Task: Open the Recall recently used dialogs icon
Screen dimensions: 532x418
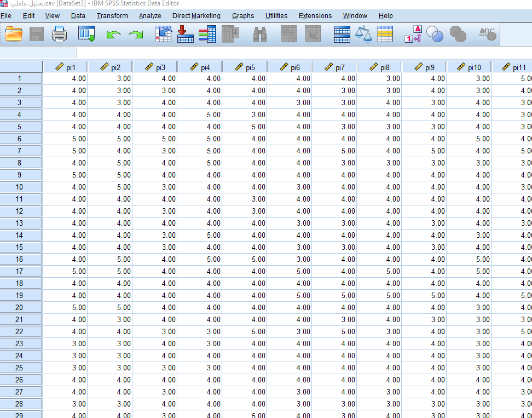Action: [86, 35]
